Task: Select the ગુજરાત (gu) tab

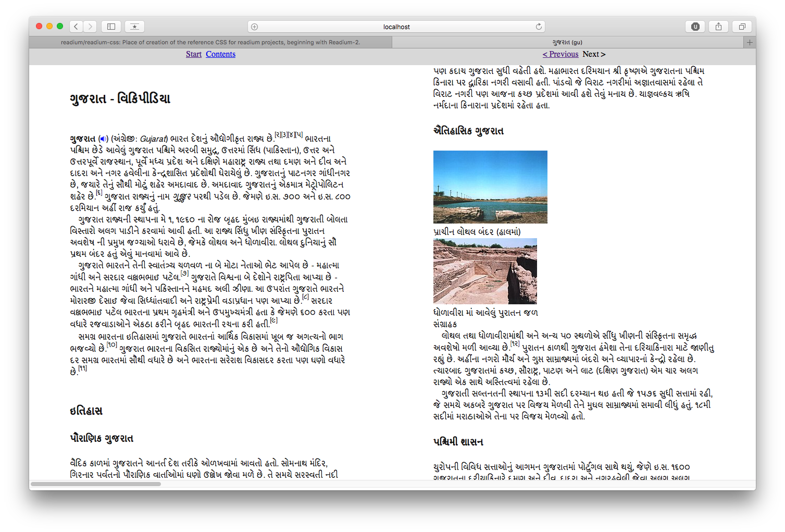Action: (567, 42)
